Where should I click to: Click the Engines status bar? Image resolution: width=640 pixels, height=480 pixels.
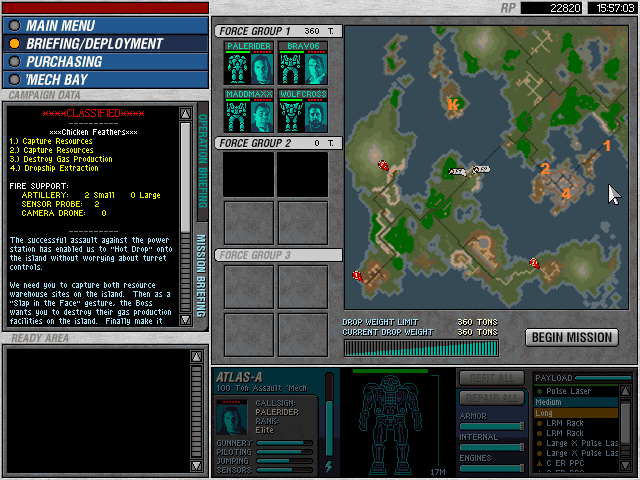tap(492, 468)
